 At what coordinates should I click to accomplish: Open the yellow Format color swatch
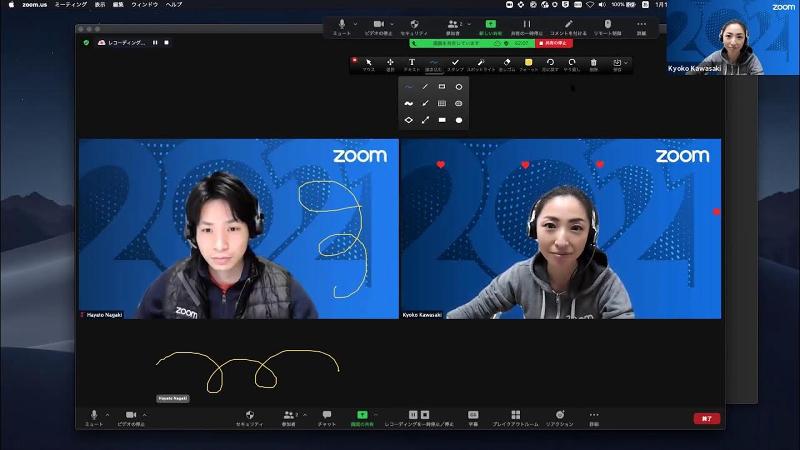point(528,63)
